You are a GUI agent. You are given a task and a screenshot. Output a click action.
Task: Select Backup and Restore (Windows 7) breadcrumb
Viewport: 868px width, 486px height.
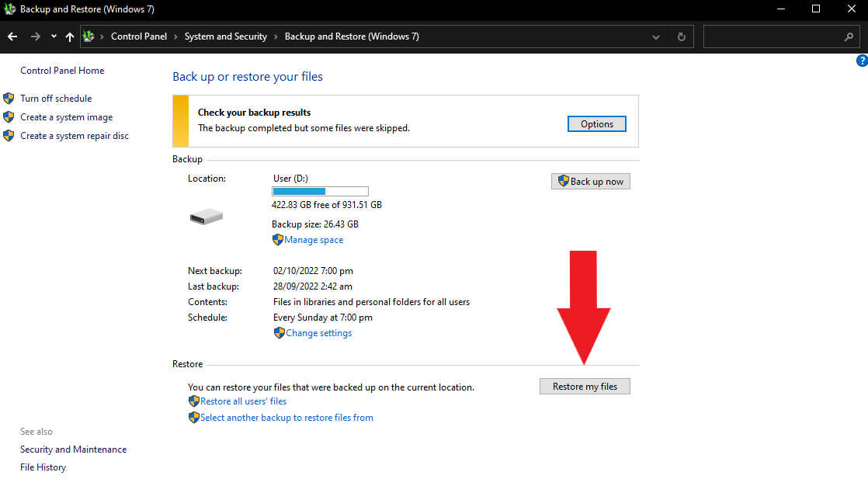pos(352,36)
